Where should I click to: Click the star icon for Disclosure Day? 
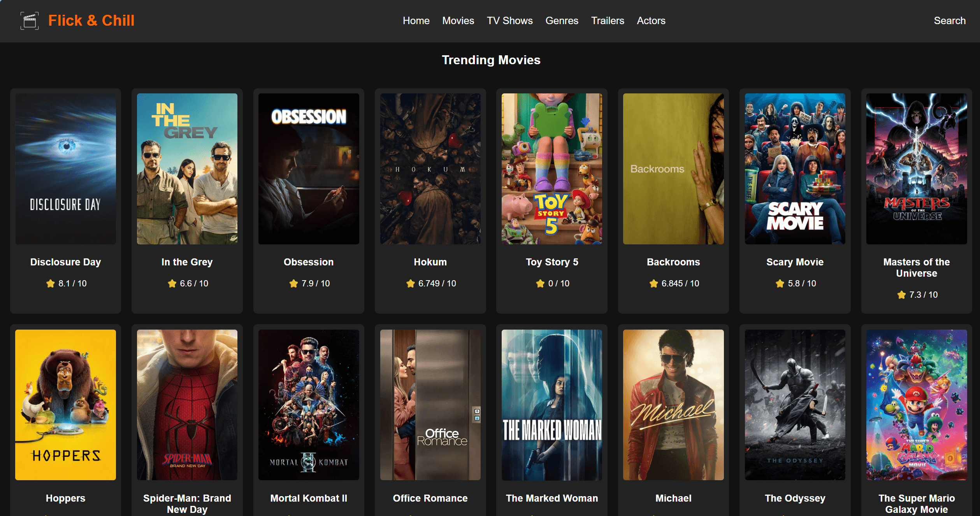50,284
